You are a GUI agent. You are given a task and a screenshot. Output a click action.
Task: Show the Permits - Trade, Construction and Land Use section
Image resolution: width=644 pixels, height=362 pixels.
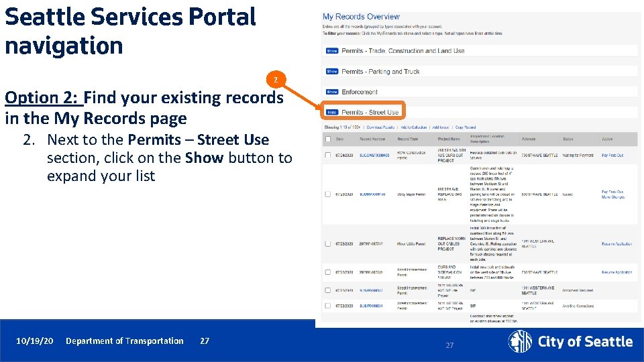[x=332, y=51]
